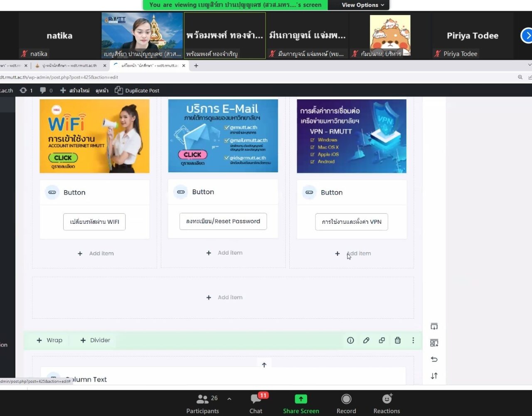Click the reorder sections up-down arrows icon

point(434,376)
